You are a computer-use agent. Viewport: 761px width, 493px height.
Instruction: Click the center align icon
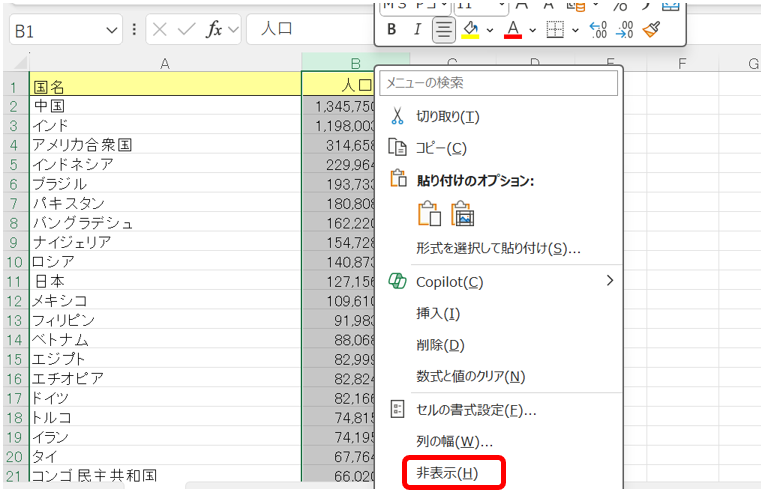click(x=443, y=30)
